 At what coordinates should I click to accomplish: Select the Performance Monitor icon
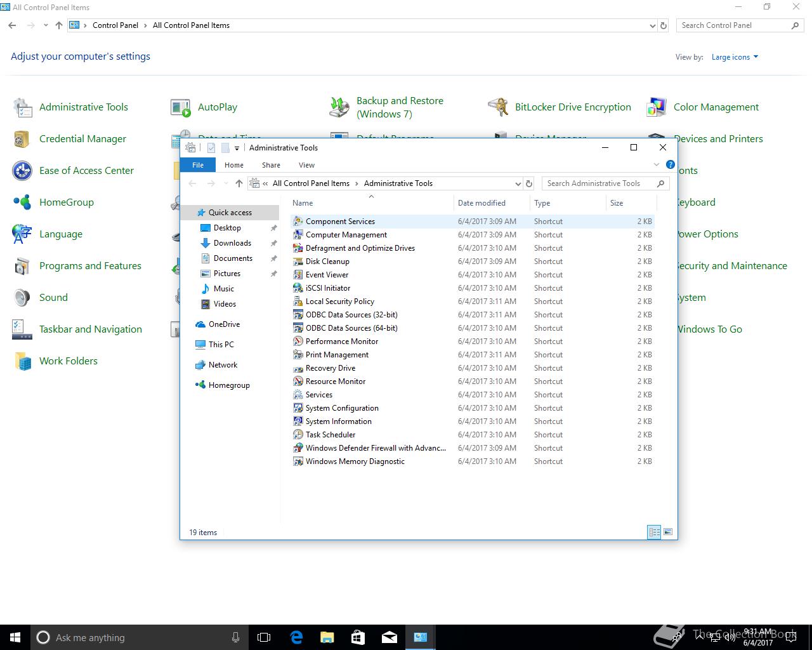click(298, 342)
